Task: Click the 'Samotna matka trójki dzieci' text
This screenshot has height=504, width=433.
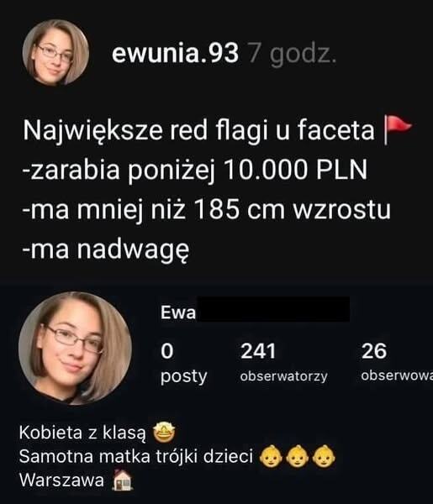Action: 135,456
